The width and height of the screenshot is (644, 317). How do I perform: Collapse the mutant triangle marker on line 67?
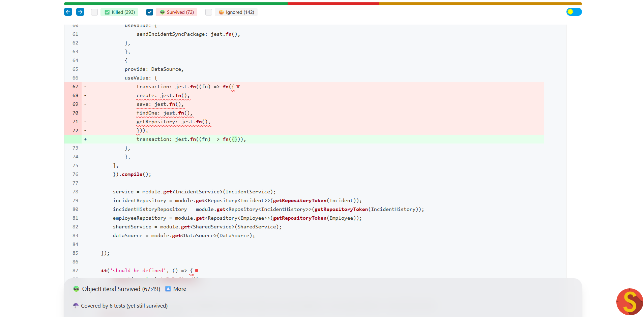coord(238,87)
